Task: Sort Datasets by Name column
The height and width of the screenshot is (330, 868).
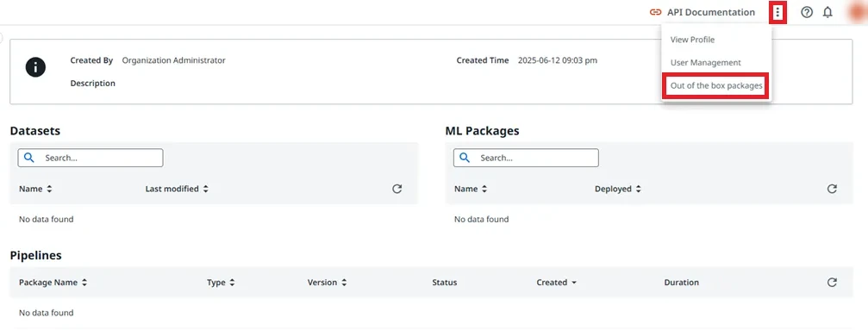Action: [x=35, y=189]
